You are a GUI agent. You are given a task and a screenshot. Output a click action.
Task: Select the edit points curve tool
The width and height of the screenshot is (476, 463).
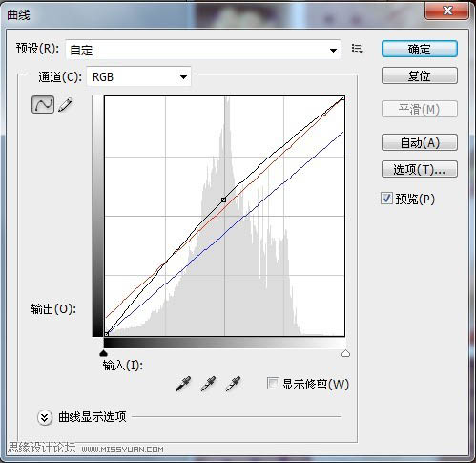[x=43, y=105]
